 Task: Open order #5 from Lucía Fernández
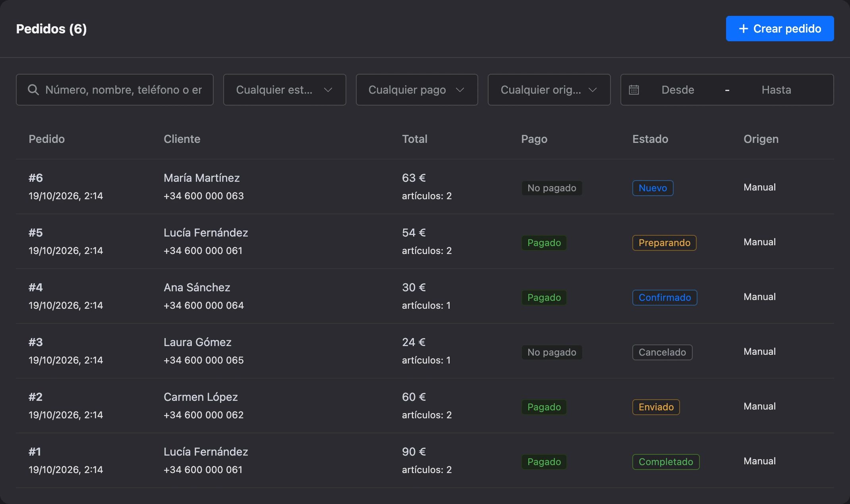(425, 241)
